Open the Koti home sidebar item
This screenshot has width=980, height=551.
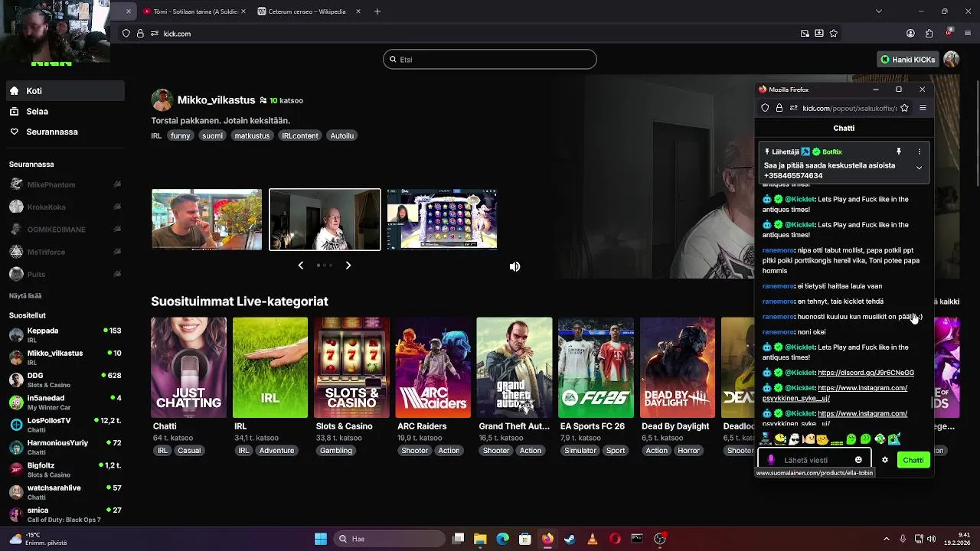[x=65, y=91]
